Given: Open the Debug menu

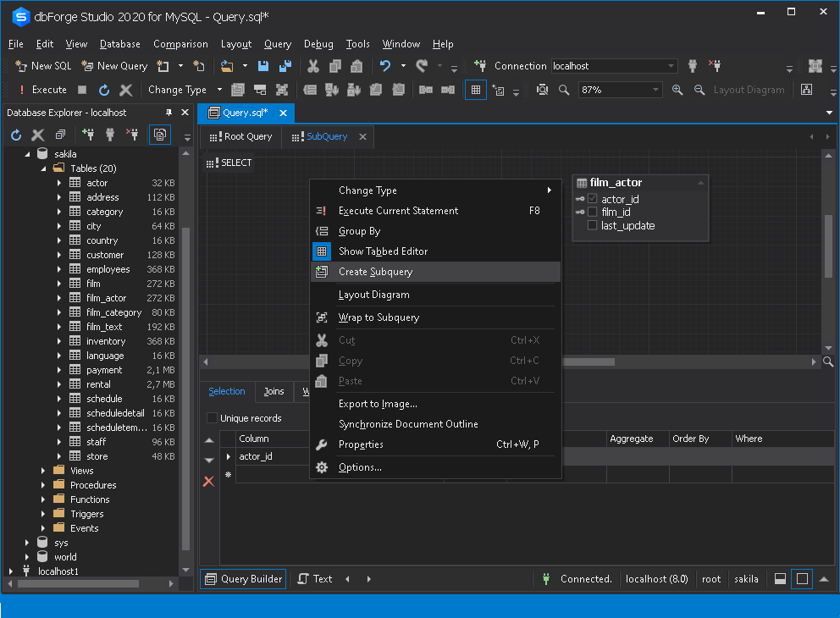Looking at the screenshot, I should pos(318,44).
